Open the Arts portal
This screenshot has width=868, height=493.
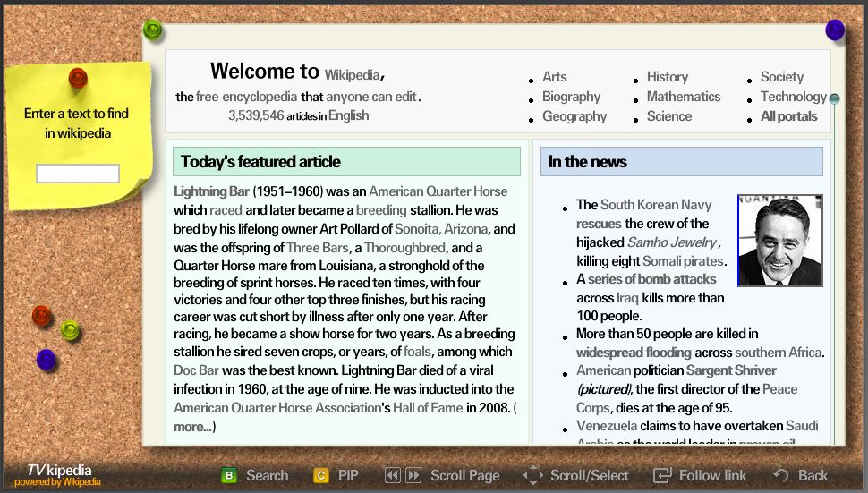(x=554, y=77)
